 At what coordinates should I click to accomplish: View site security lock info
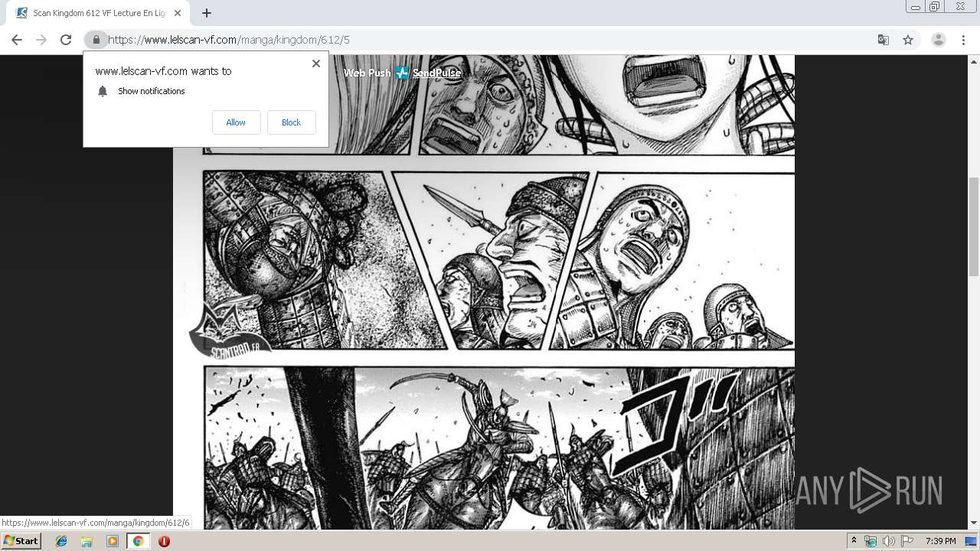96,40
